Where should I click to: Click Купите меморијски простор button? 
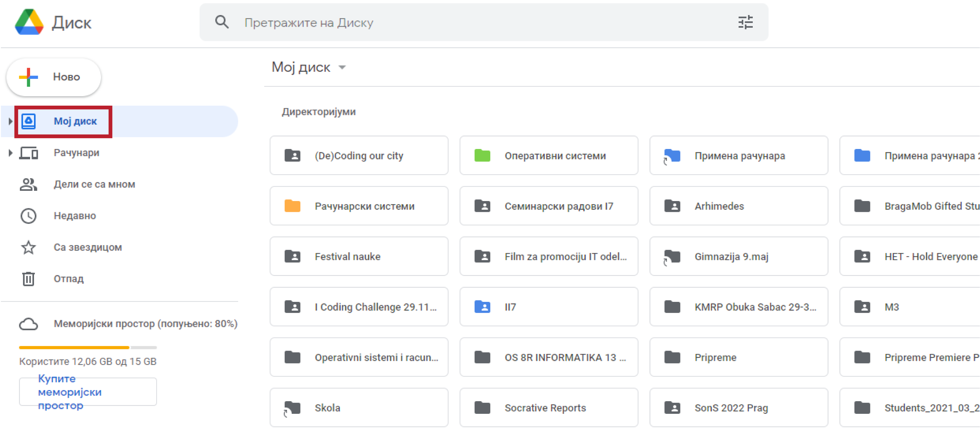click(x=88, y=392)
